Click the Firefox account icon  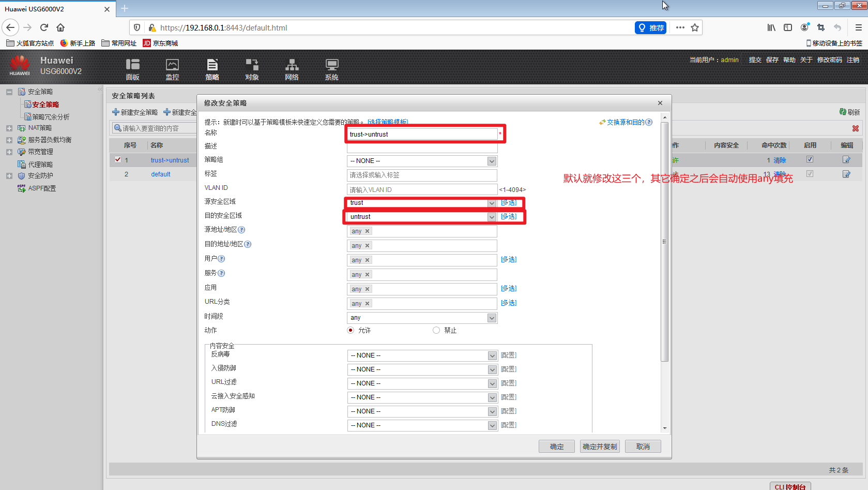805,27
